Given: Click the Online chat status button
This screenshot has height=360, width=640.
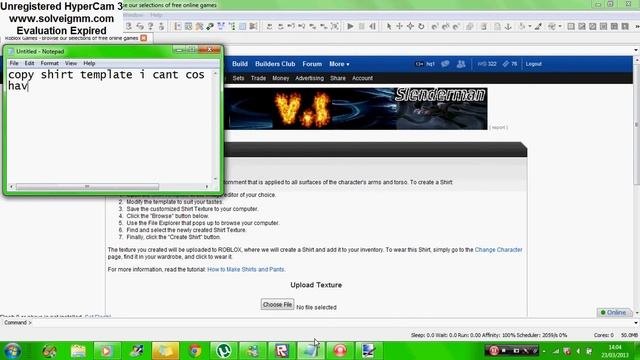Looking at the screenshot, I should [x=613, y=313].
